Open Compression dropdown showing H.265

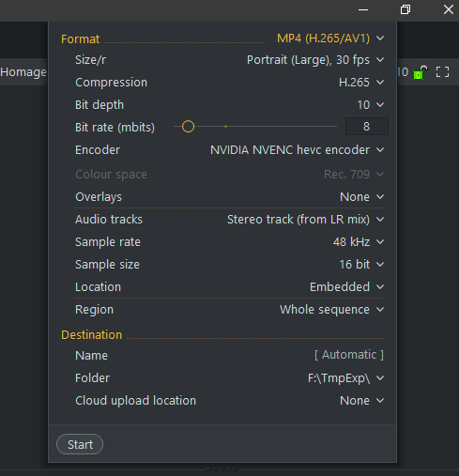[x=361, y=83]
